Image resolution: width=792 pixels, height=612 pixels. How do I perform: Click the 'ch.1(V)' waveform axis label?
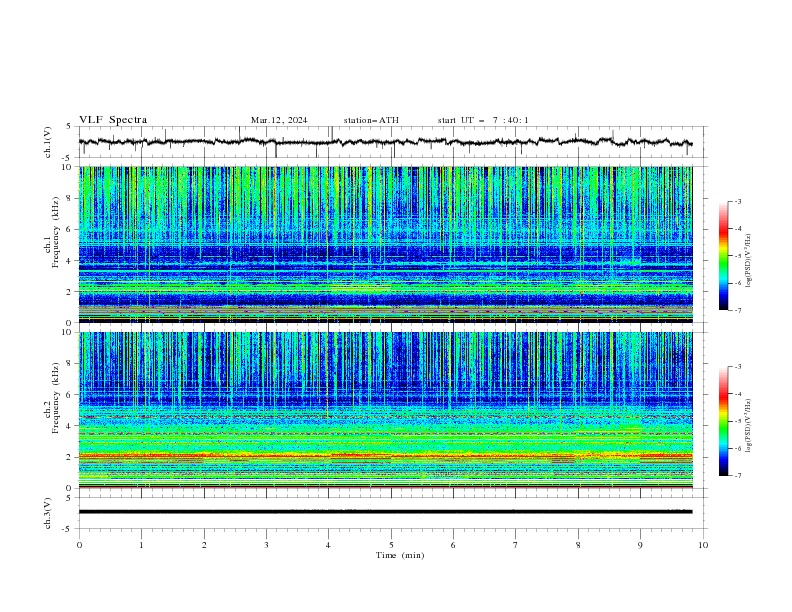(48, 142)
